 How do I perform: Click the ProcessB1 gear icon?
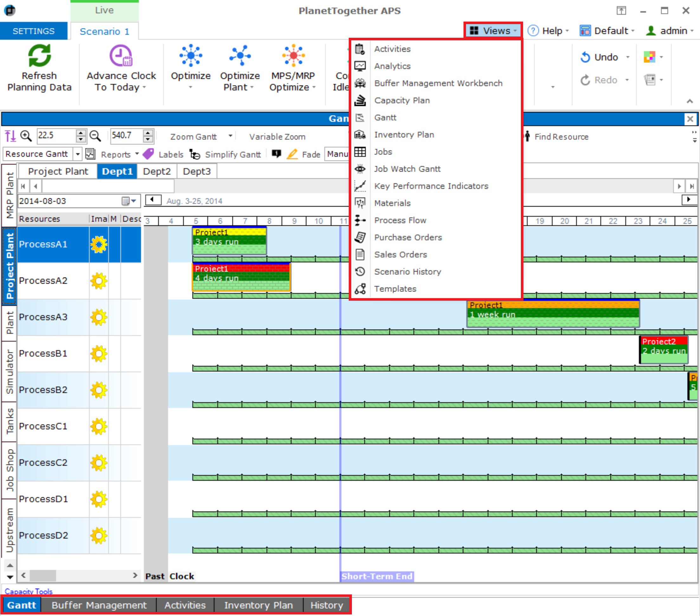(99, 354)
